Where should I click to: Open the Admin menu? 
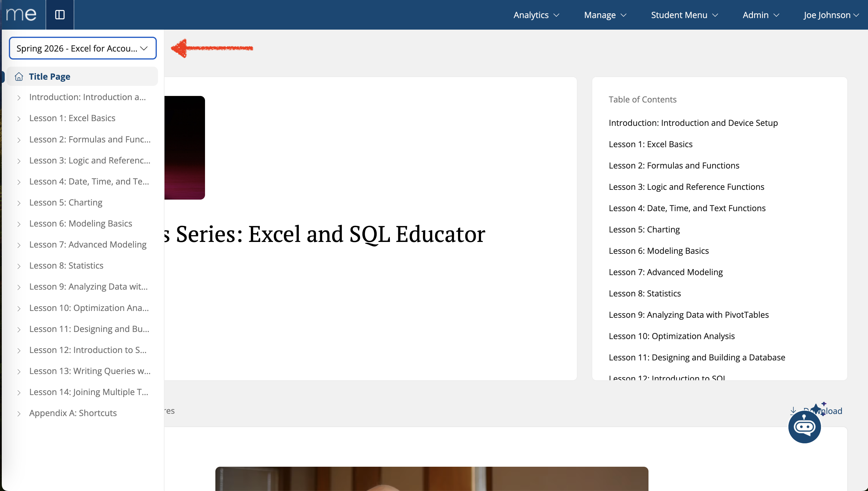[761, 15]
